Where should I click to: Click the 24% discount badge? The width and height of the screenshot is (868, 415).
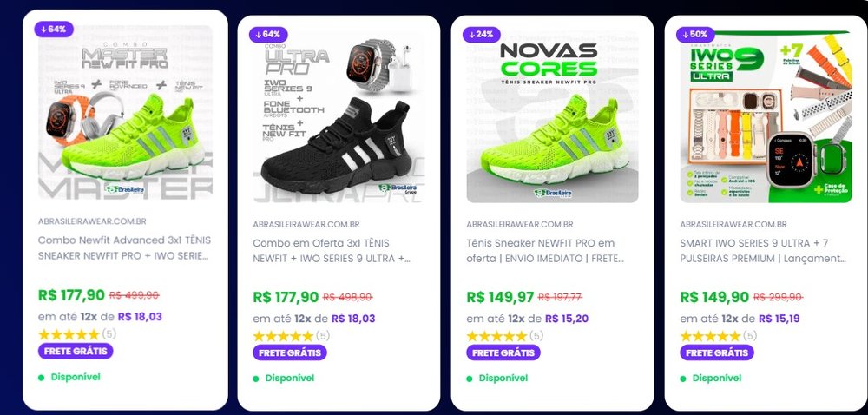coord(481,35)
